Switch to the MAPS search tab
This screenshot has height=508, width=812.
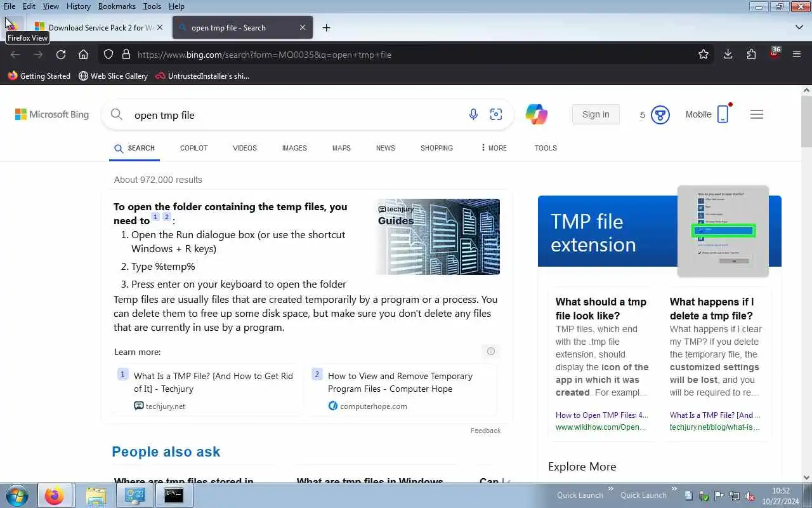(341, 148)
